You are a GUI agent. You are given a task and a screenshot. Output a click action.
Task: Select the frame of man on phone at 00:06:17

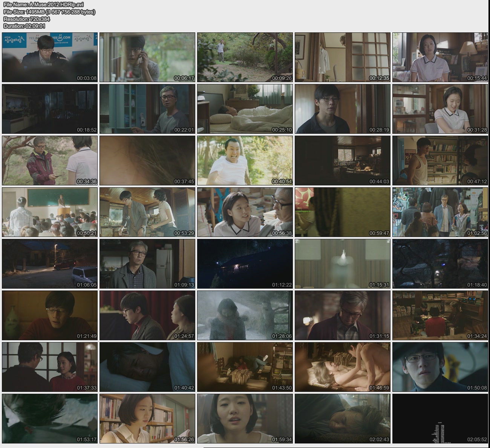coord(147,57)
